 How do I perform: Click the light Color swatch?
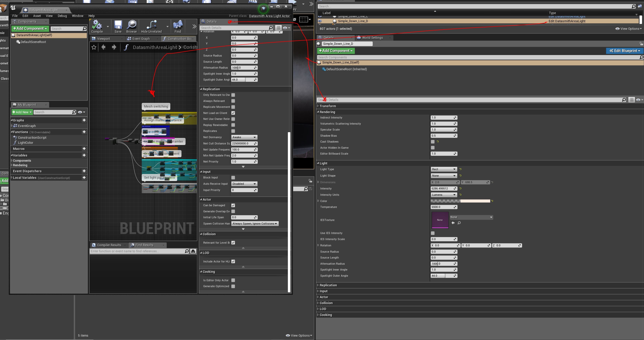460,201
